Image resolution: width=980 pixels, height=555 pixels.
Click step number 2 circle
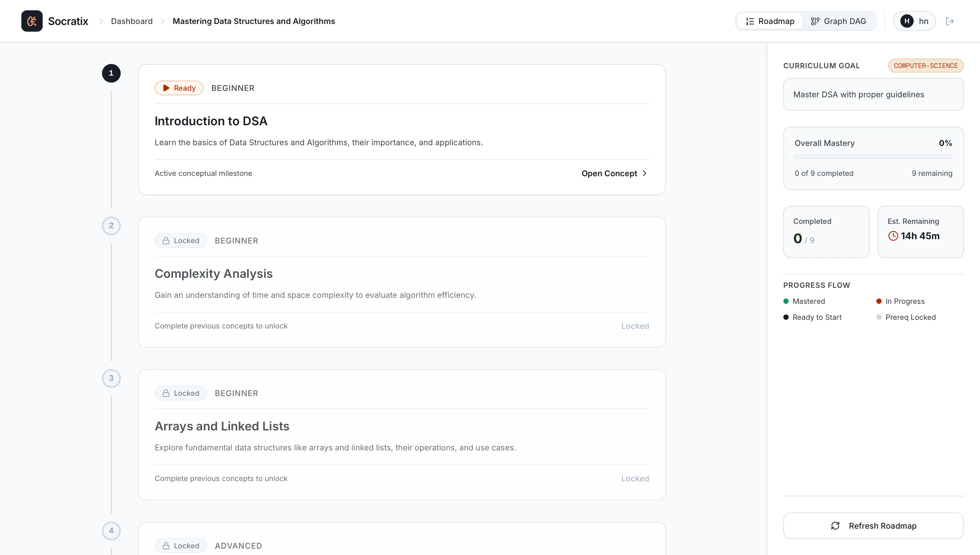[x=111, y=226]
